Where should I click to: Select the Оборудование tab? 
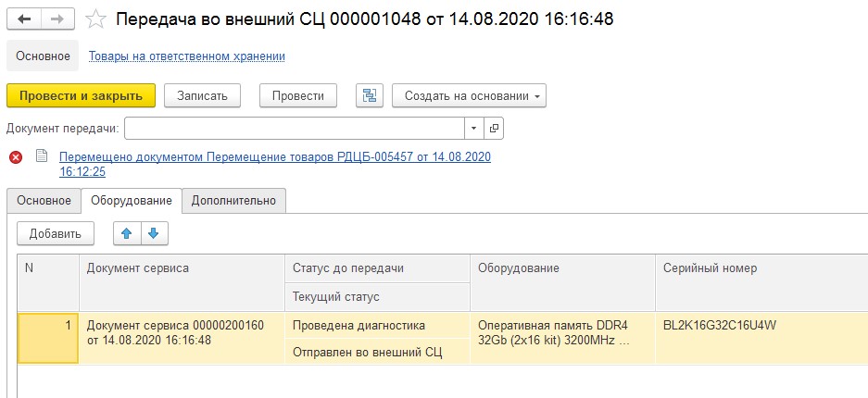(132, 200)
